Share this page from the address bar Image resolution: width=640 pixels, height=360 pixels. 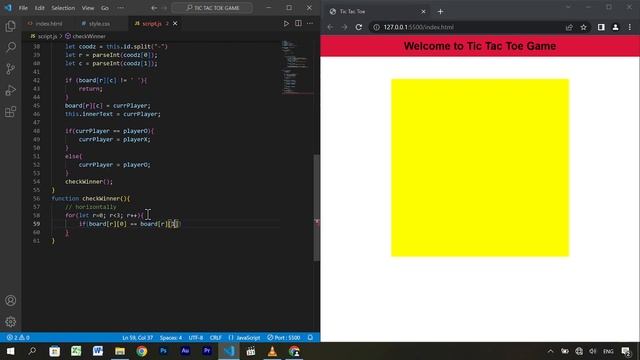tap(569, 27)
